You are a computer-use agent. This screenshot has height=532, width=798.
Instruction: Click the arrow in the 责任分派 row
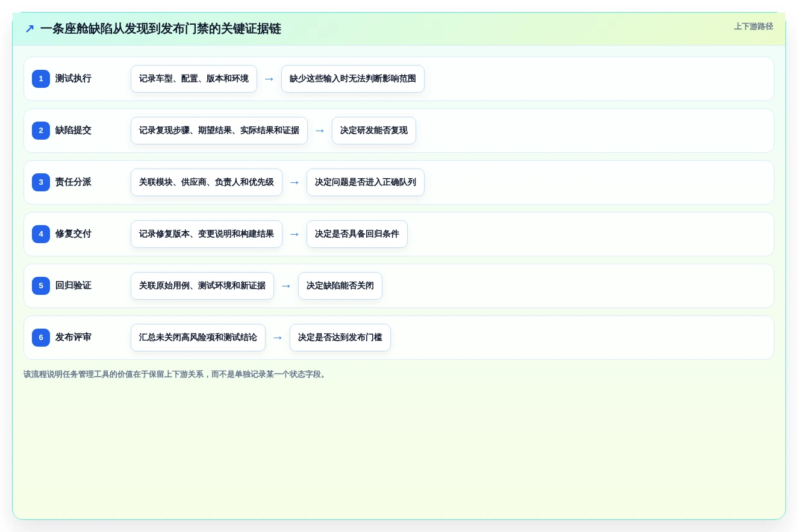295,182
